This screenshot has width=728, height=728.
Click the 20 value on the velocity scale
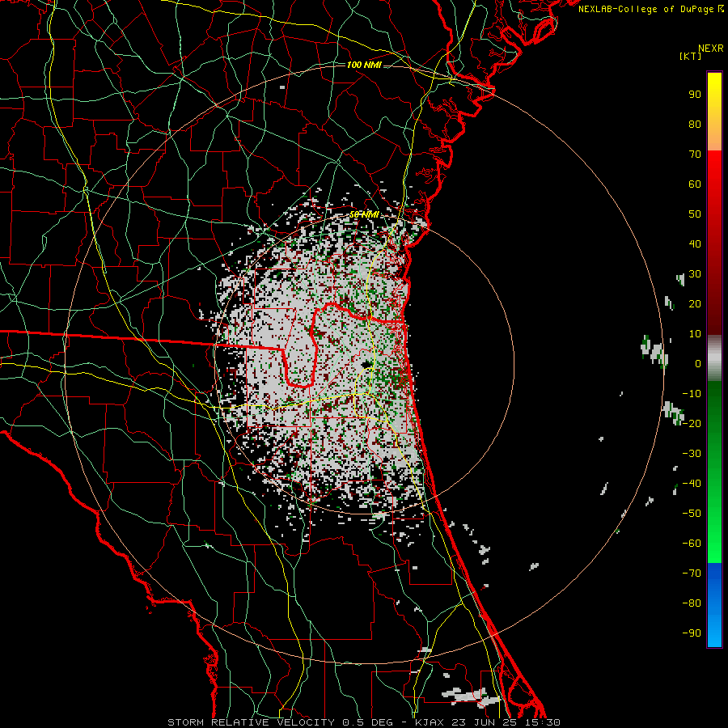click(x=695, y=304)
